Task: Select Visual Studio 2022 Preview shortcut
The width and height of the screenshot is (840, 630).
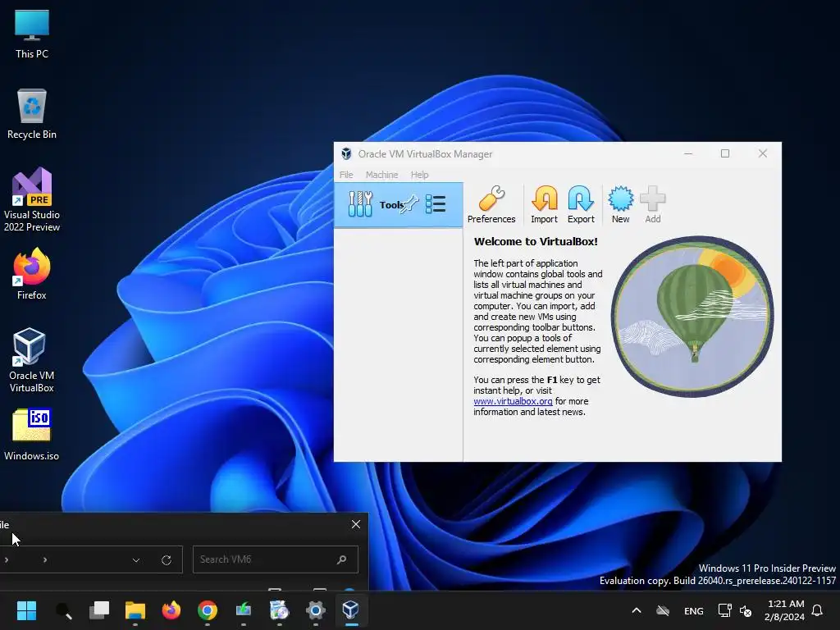Action: (32, 200)
